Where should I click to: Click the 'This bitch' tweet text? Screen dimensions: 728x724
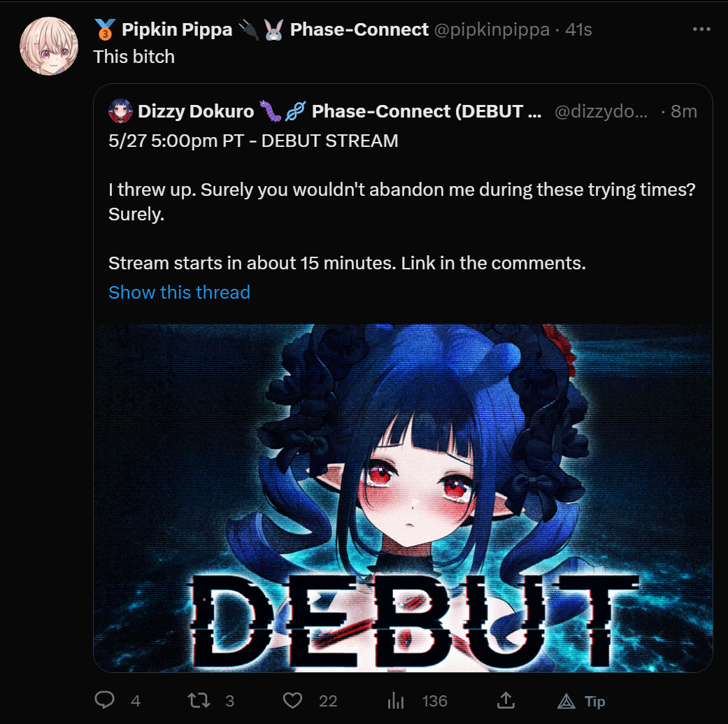pyautogui.click(x=134, y=57)
